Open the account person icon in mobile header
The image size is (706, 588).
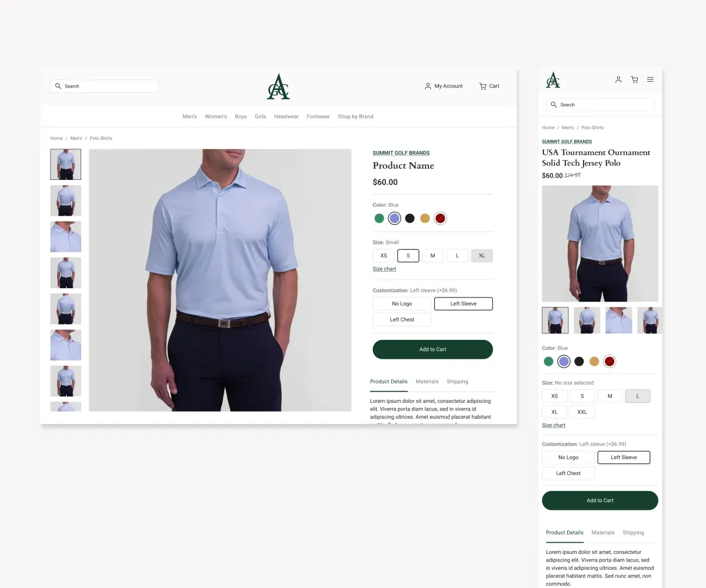[x=618, y=79]
